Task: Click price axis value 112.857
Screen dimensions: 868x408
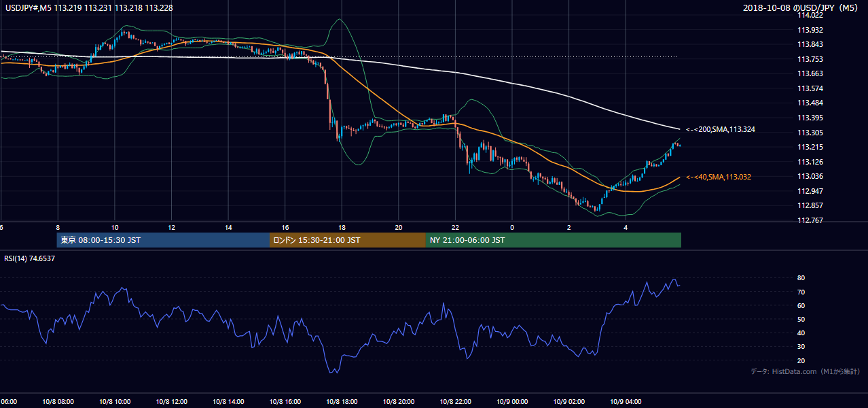Action: coord(810,205)
